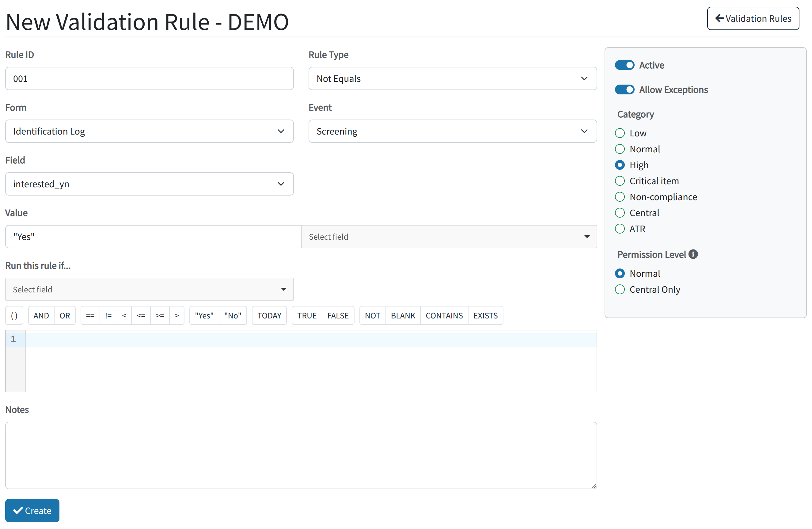
Task: Click into the Notes text area
Action: click(x=301, y=456)
